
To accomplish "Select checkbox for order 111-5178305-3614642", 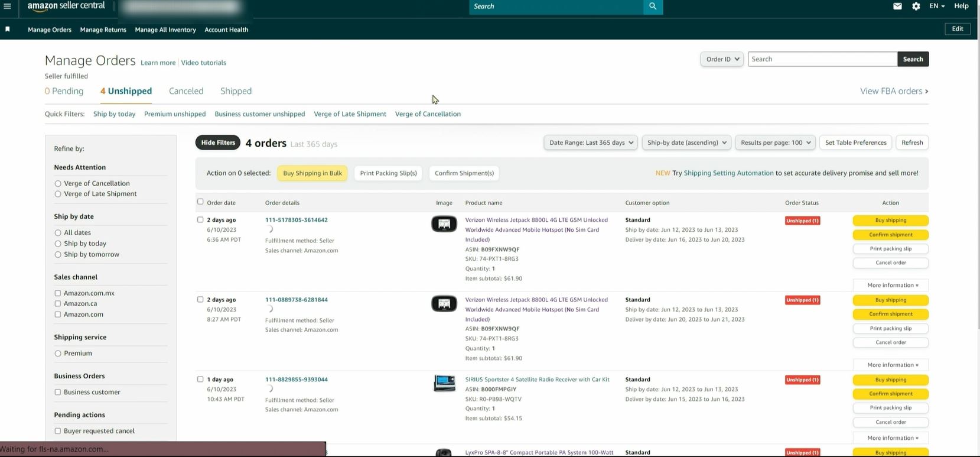I will [200, 219].
